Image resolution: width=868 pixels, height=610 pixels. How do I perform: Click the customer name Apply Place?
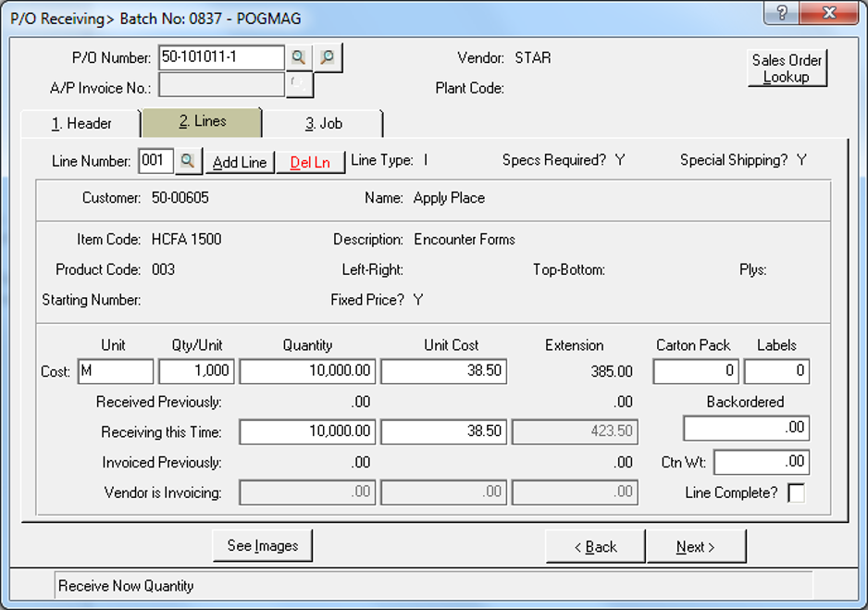point(449,198)
